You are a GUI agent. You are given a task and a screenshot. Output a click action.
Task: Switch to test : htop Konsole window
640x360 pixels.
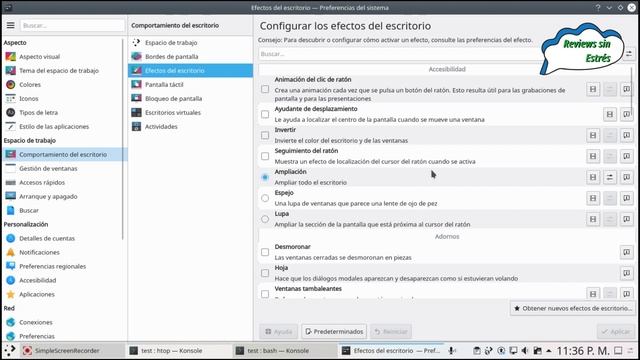[x=178, y=351]
